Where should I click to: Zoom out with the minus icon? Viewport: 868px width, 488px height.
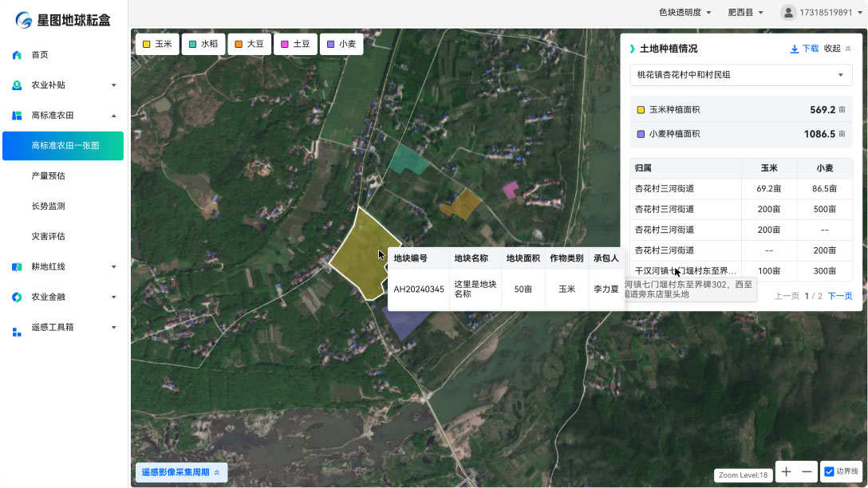pyautogui.click(x=807, y=471)
